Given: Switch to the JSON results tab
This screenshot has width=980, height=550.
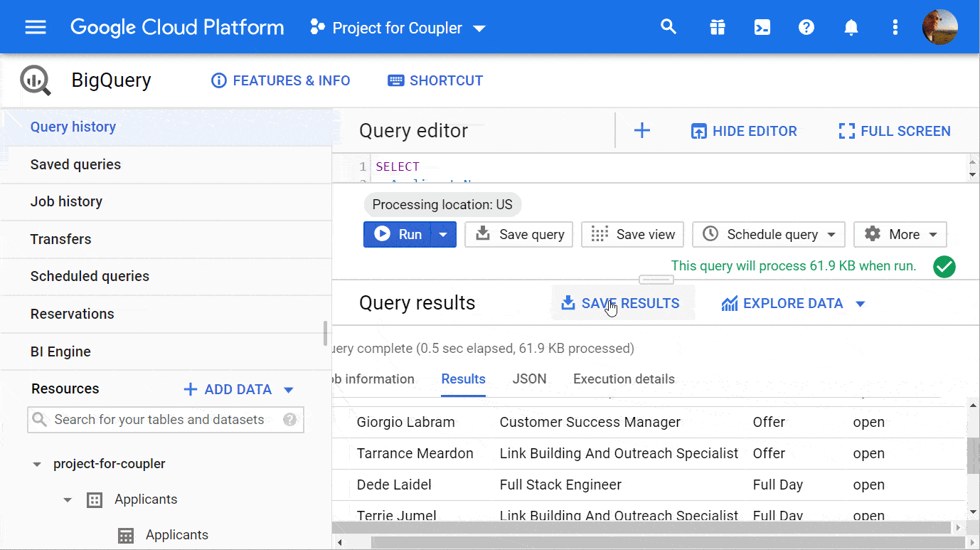Looking at the screenshot, I should [529, 379].
